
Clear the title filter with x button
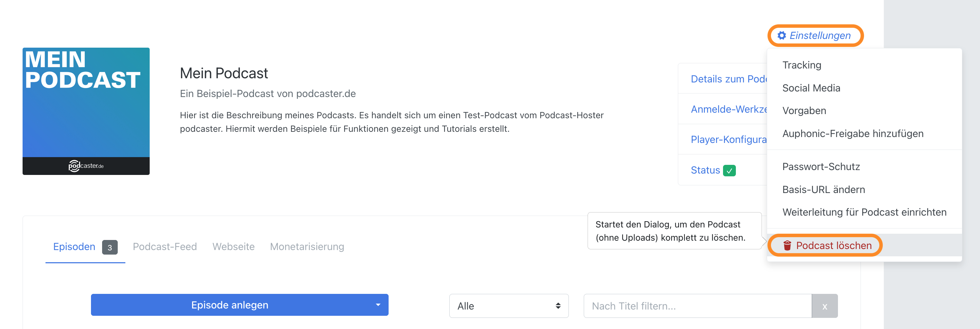824,306
